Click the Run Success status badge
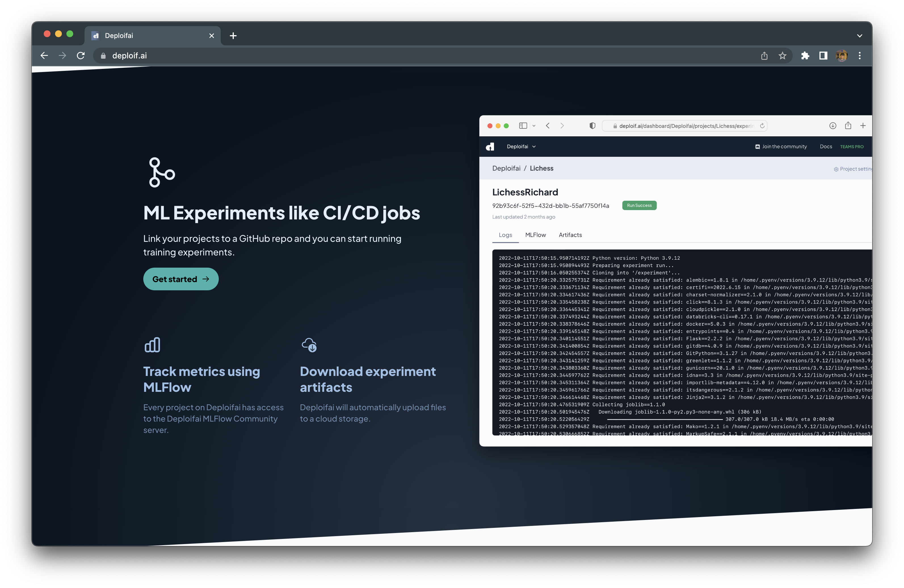 [639, 205]
